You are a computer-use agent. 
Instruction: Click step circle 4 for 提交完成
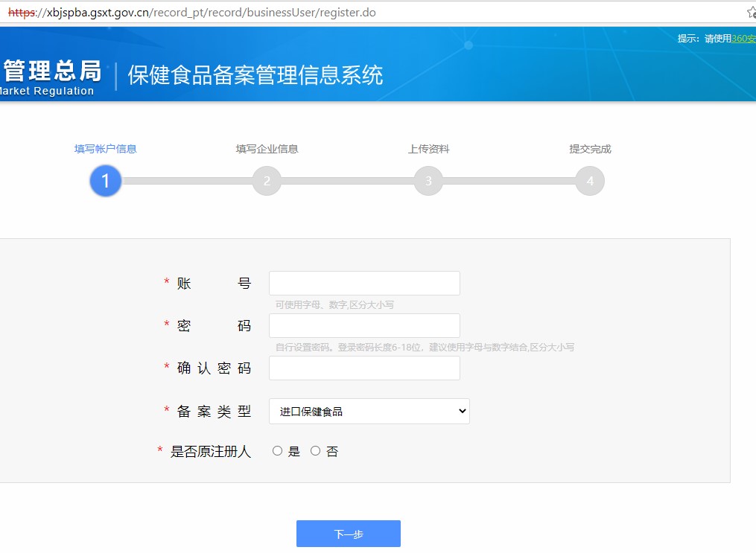coord(589,180)
